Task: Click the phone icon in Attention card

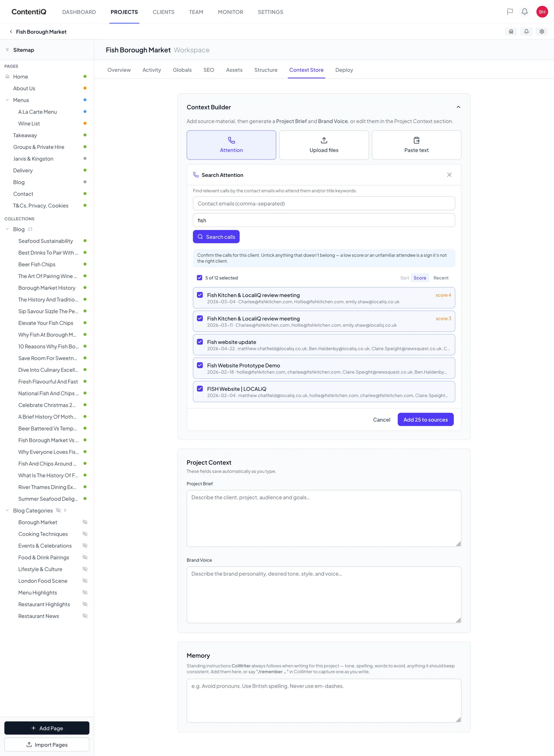Action: [231, 140]
